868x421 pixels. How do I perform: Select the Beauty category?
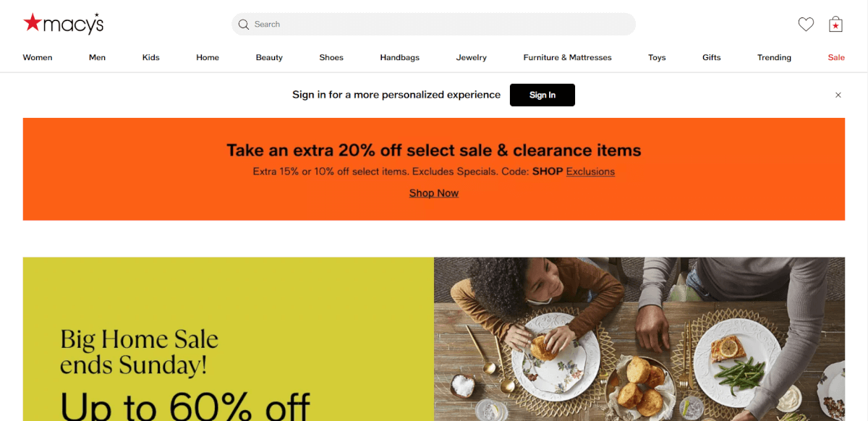point(269,57)
